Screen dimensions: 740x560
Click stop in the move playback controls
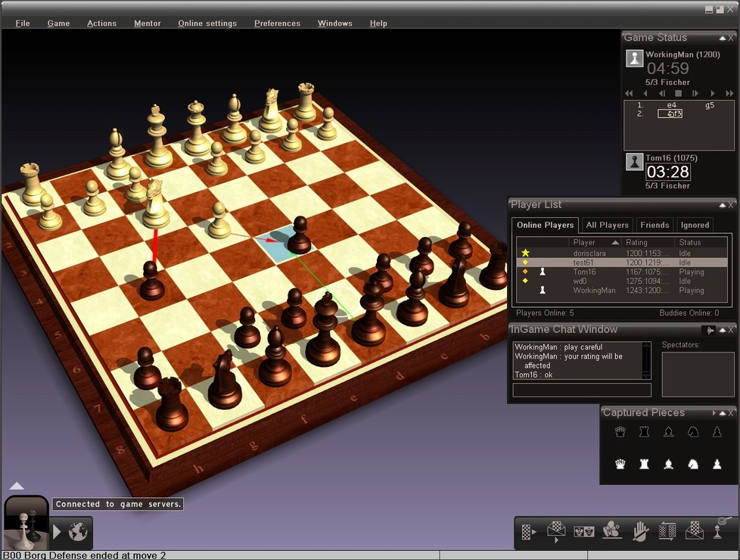point(678,92)
